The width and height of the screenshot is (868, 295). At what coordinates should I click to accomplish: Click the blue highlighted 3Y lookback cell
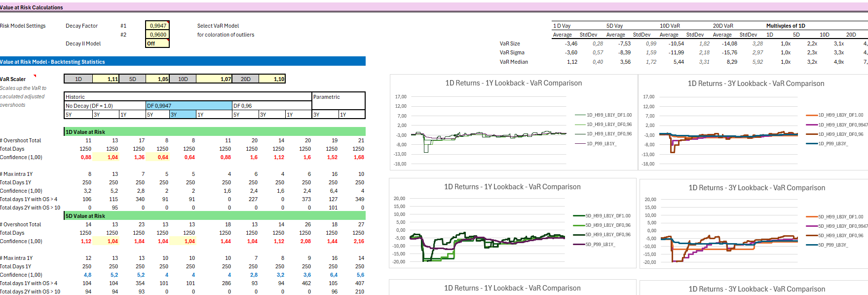pos(183,115)
